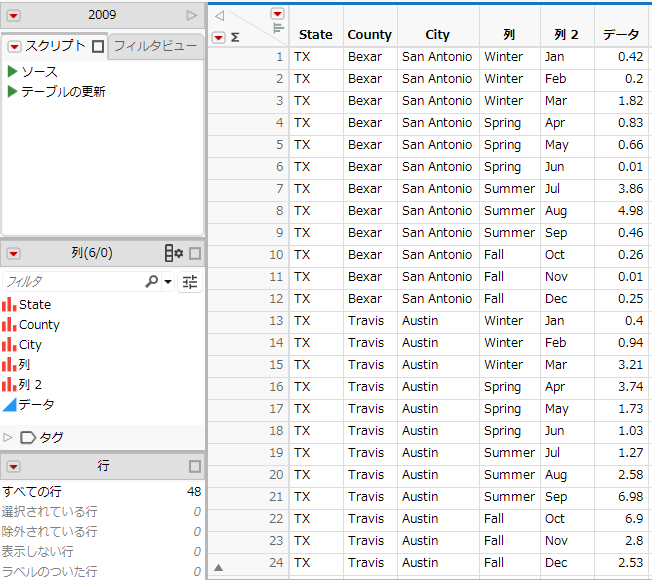Screen dimensions: 652x580
Task: Open the スクリプト red triangle menu
Action: (x=14, y=46)
